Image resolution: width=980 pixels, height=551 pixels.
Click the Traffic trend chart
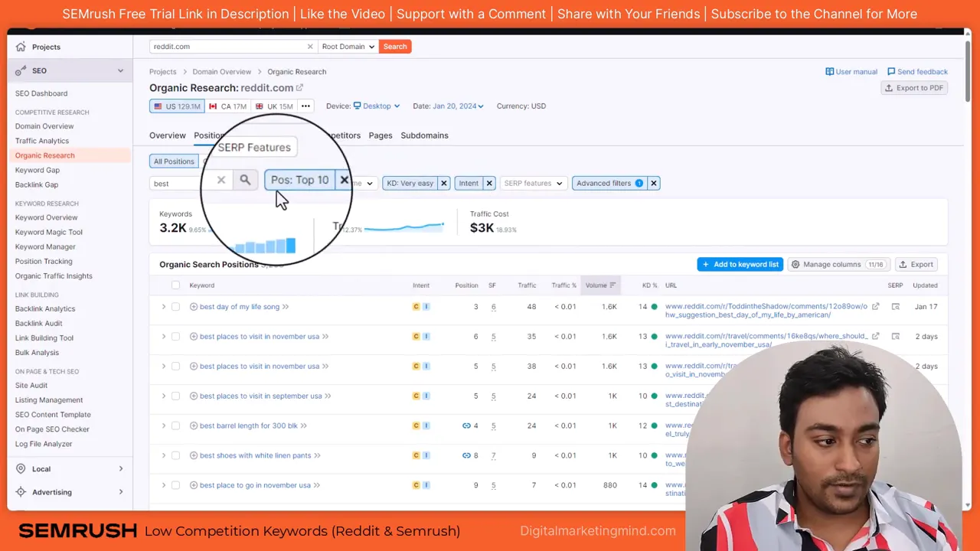[402, 226]
